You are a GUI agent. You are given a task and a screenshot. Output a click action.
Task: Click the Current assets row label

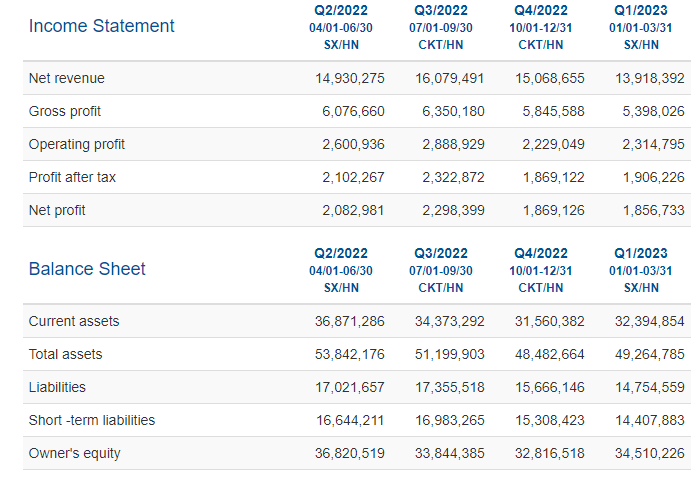(x=74, y=321)
